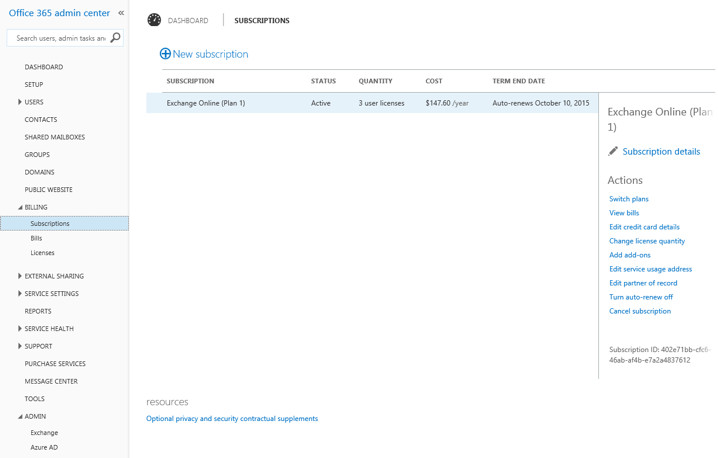Click Turn auto-renew off
718x458 pixels.
pyautogui.click(x=641, y=297)
